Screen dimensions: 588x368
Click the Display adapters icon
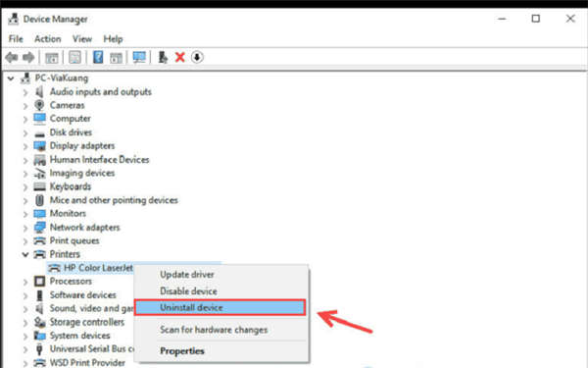pos(39,145)
